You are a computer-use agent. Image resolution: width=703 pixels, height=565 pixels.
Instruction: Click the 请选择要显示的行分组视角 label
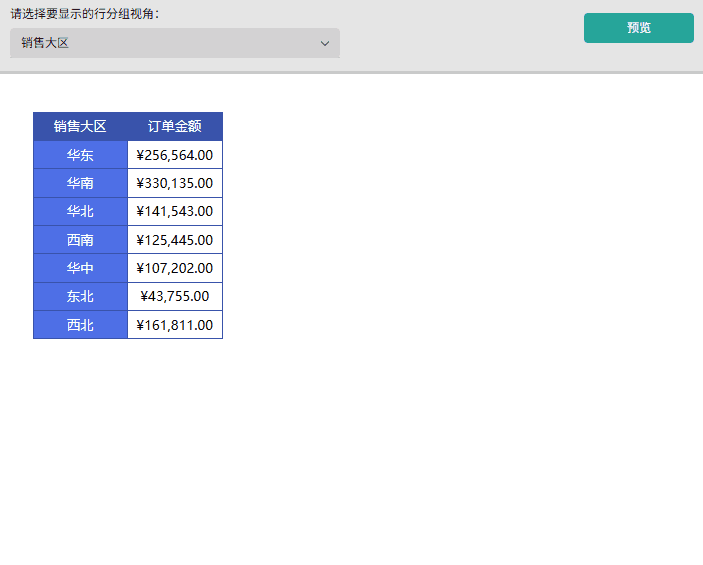click(85, 14)
